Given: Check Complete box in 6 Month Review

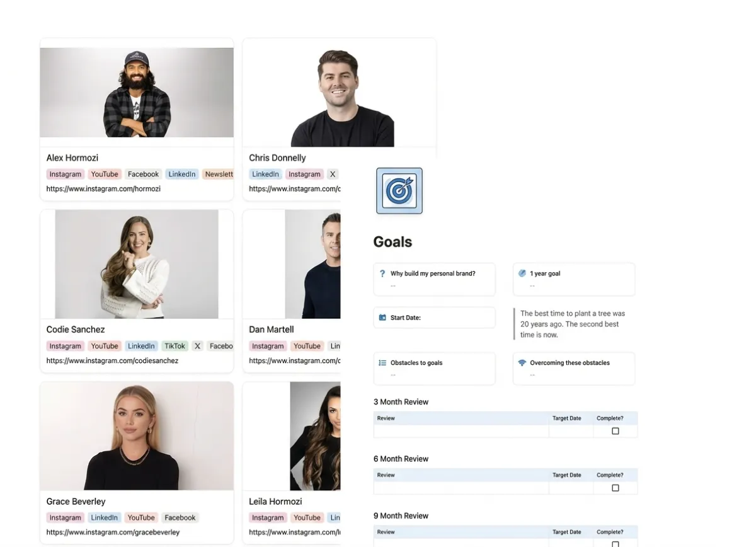Looking at the screenshot, I should coord(616,488).
